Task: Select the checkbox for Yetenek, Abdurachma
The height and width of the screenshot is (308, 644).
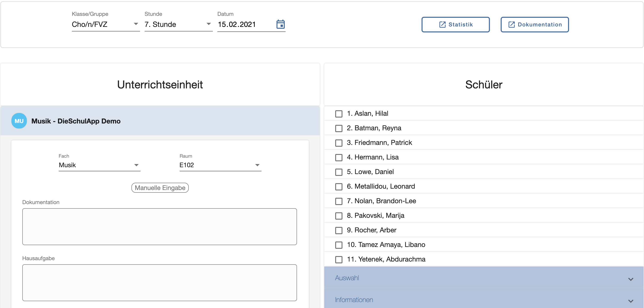Action: click(x=339, y=259)
